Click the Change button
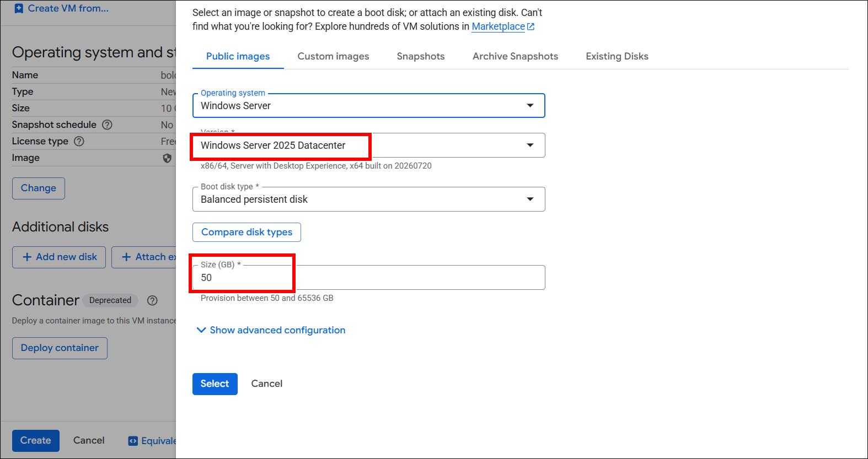Screen dimensions: 868x459 [x=39, y=188]
